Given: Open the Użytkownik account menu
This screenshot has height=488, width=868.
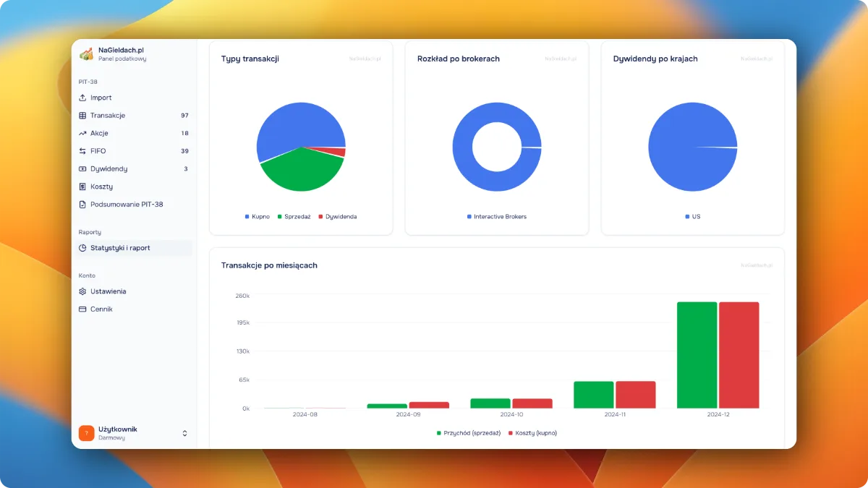Looking at the screenshot, I should click(x=119, y=433).
